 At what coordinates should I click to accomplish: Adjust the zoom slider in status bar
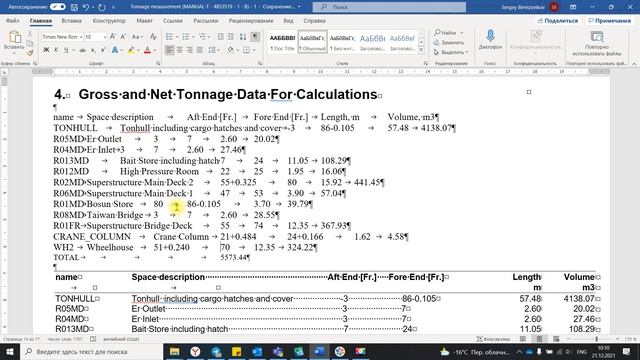pos(596,339)
